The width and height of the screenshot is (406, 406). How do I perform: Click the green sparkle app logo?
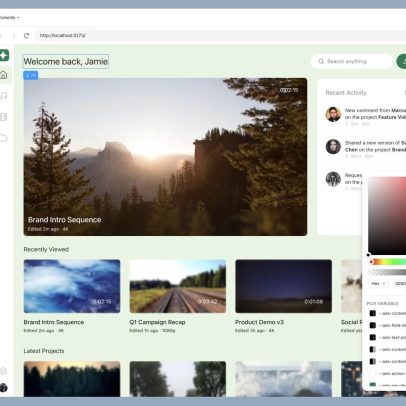coord(4,55)
